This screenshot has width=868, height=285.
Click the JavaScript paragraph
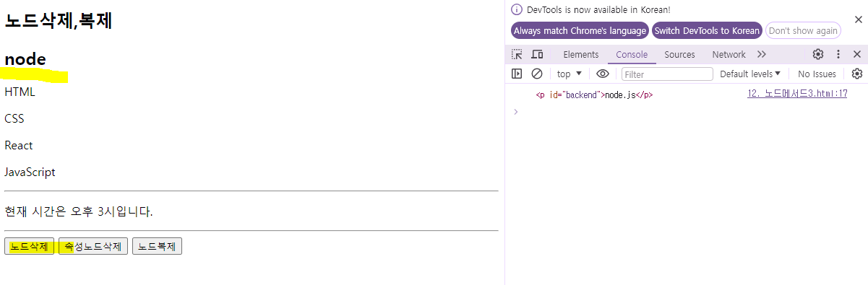[x=30, y=172]
